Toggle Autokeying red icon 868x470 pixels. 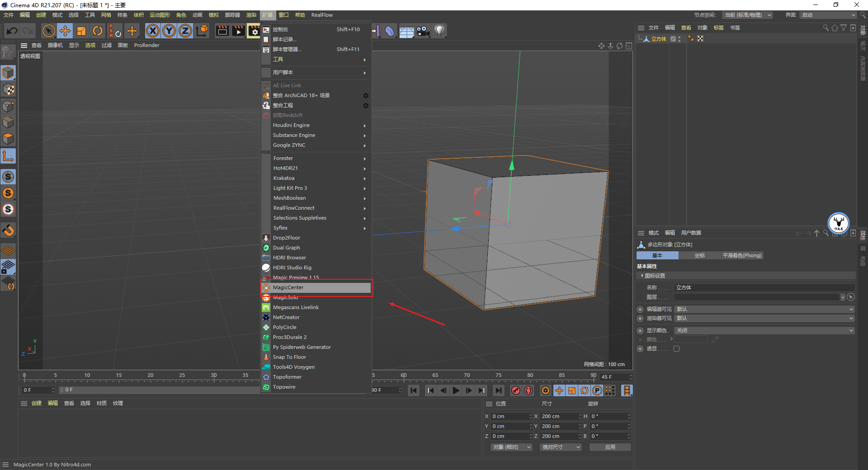(528, 390)
